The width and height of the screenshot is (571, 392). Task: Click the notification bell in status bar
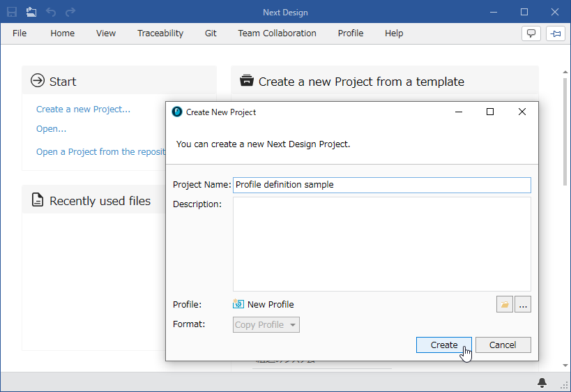tap(542, 382)
